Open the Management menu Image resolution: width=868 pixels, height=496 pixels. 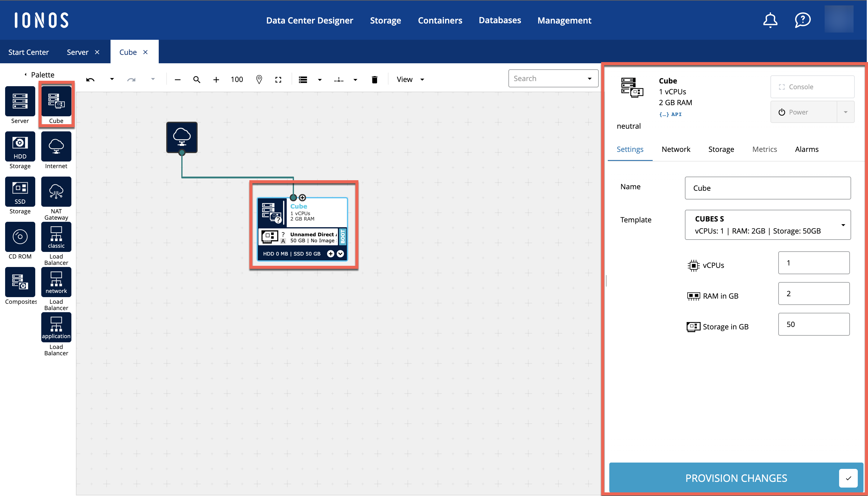click(x=564, y=20)
